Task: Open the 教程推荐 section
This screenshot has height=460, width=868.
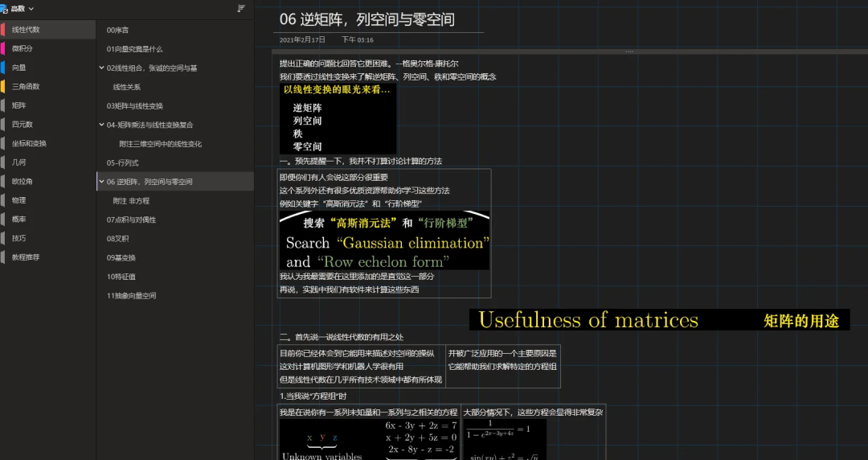Action: tap(48, 257)
